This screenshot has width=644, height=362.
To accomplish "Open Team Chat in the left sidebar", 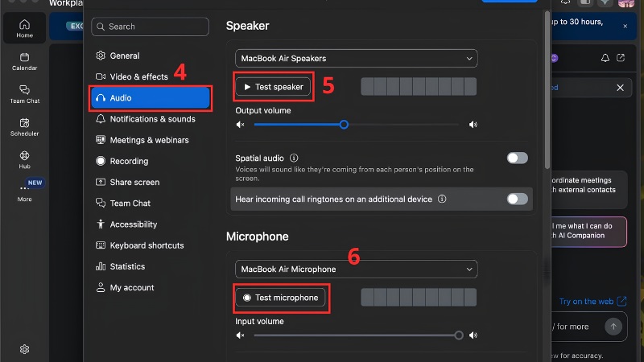I will point(25,94).
